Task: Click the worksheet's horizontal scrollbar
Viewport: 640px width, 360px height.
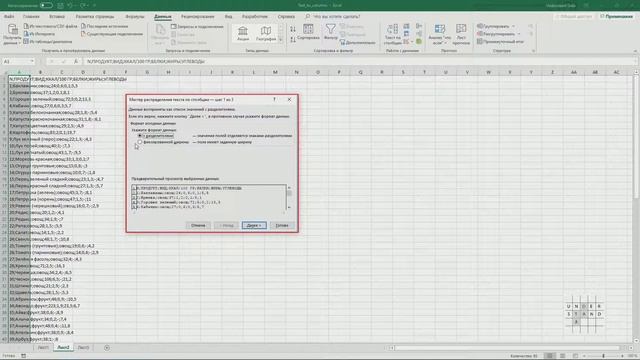Action: pyautogui.click(x=508, y=348)
